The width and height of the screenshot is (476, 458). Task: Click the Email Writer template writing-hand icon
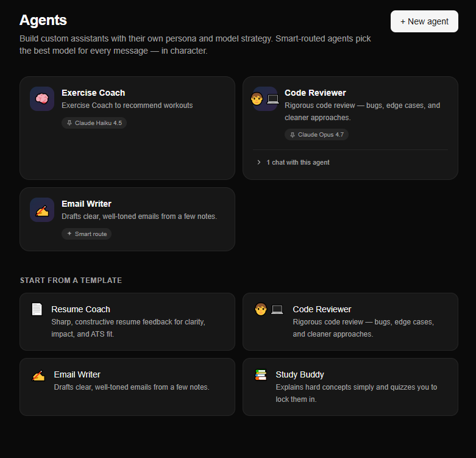[x=38, y=376]
